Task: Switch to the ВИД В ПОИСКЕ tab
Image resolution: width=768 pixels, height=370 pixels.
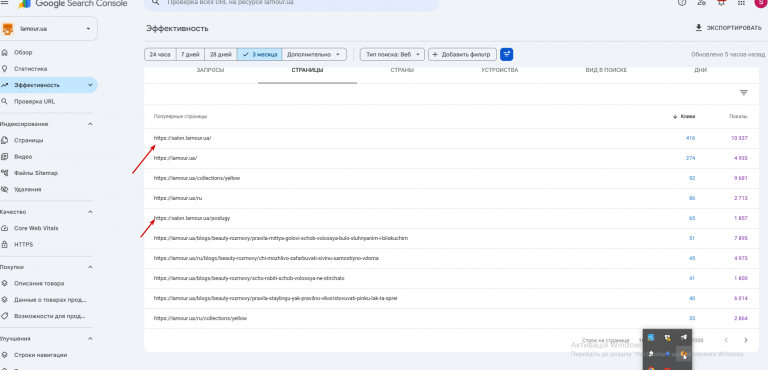Action: point(606,70)
